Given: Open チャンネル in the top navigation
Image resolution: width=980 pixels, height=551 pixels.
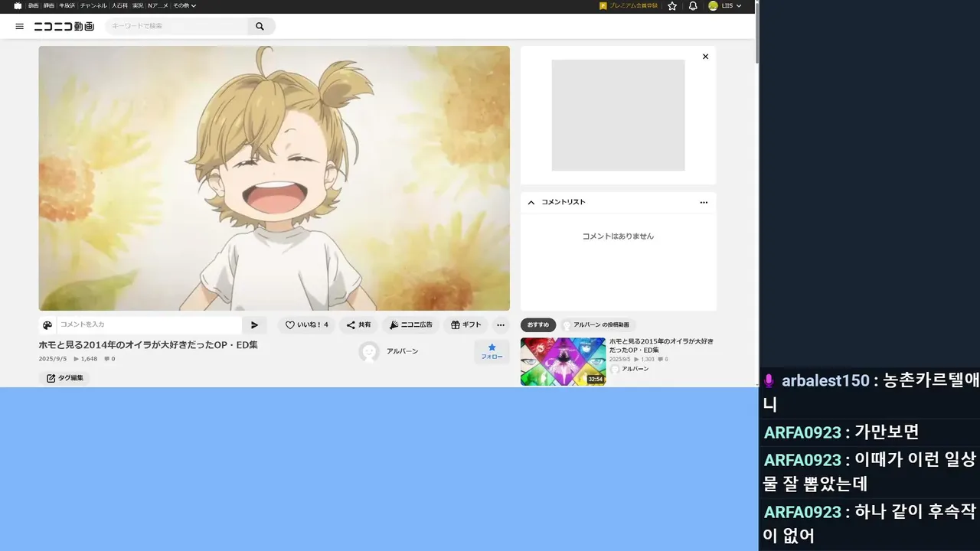Looking at the screenshot, I should (93, 5).
